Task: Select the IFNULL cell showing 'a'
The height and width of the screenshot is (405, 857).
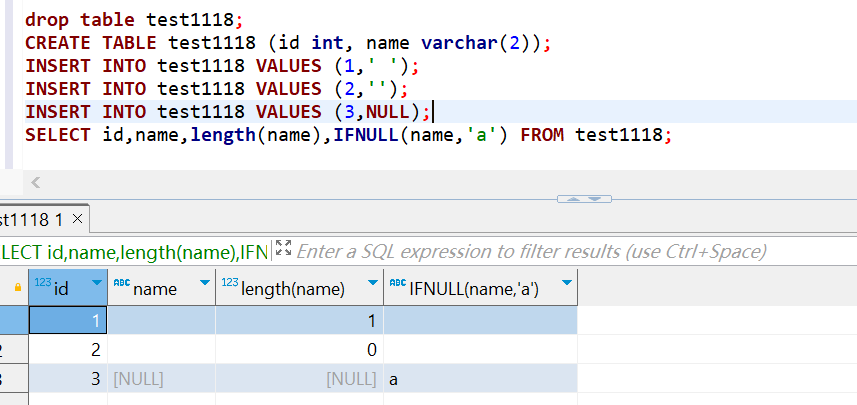Action: (478, 379)
